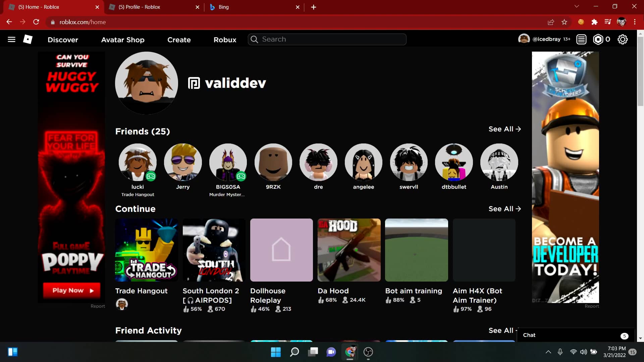Open the Trade Hangout game thumbnail
644x362 pixels.
coord(147,250)
